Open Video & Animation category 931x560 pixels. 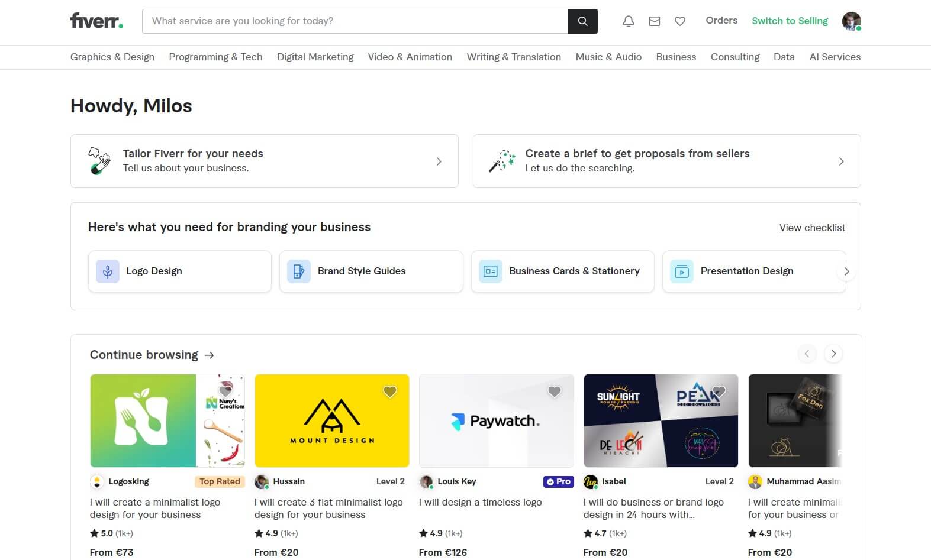coord(410,57)
